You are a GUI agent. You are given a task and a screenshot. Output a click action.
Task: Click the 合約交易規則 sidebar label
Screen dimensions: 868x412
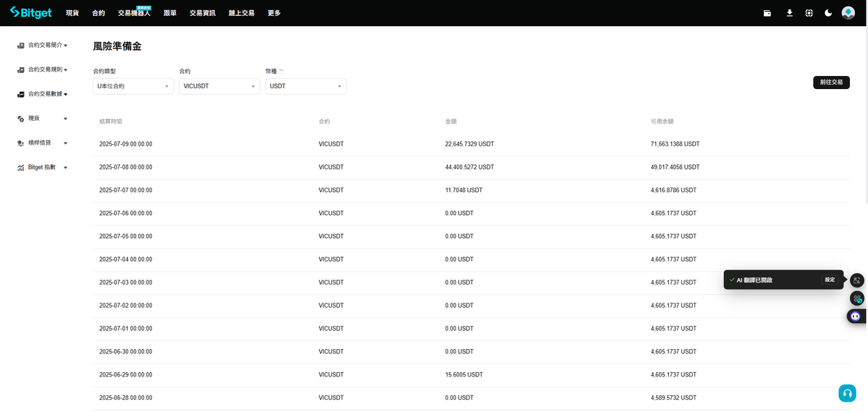(45, 70)
